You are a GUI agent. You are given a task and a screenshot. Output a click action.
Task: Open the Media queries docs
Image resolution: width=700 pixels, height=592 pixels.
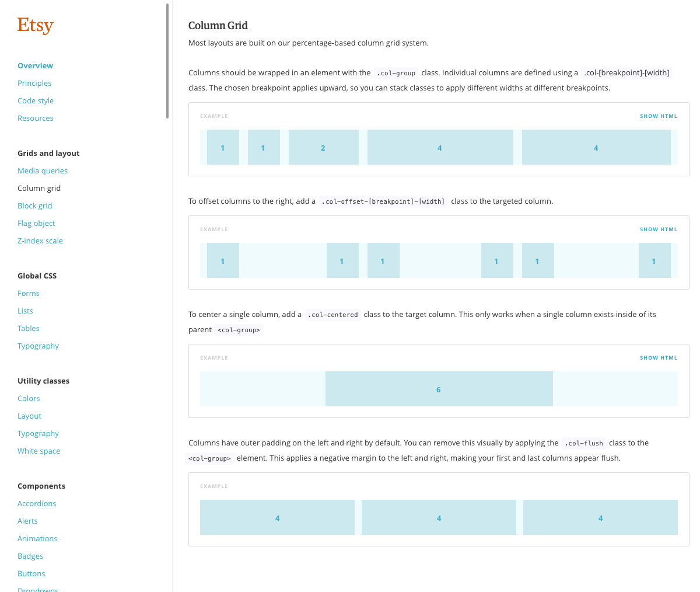click(43, 170)
